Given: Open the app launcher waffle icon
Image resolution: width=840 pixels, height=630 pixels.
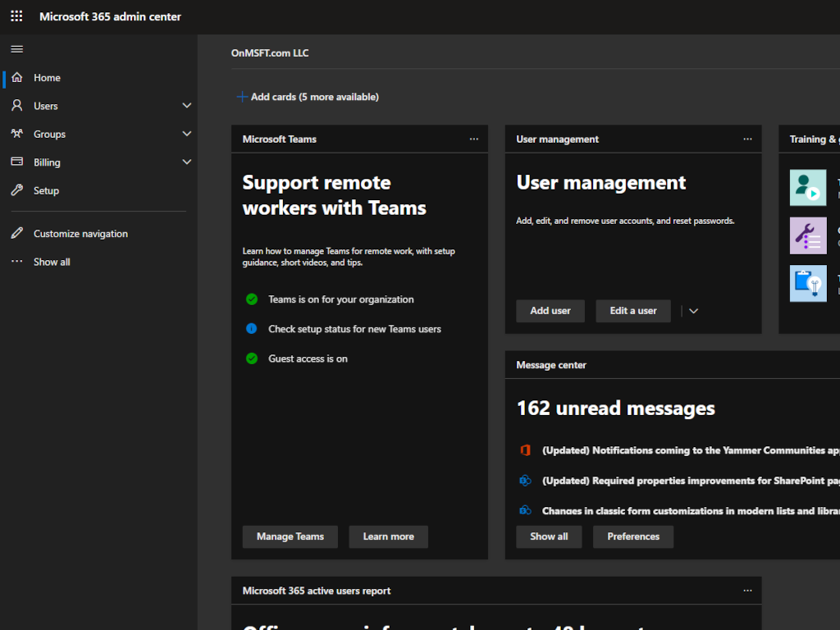Looking at the screenshot, I should 16,16.
